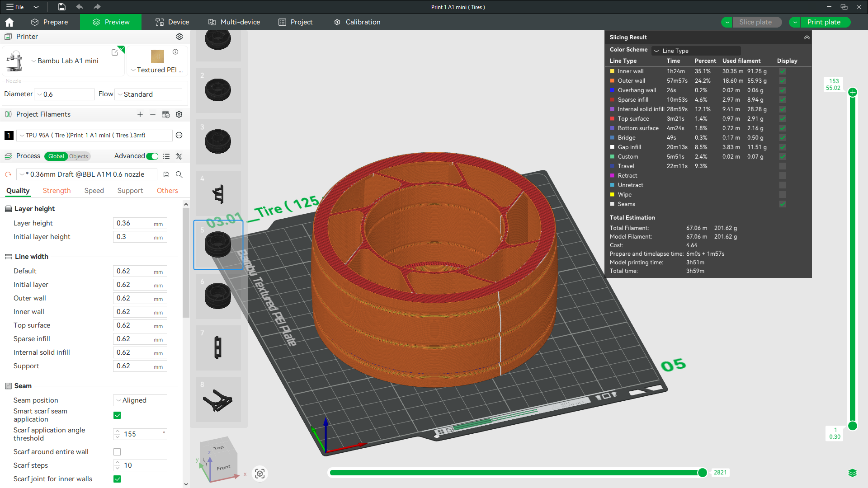Undo the last action arrow
Viewport: 868px width, 488px height.
(80, 7)
